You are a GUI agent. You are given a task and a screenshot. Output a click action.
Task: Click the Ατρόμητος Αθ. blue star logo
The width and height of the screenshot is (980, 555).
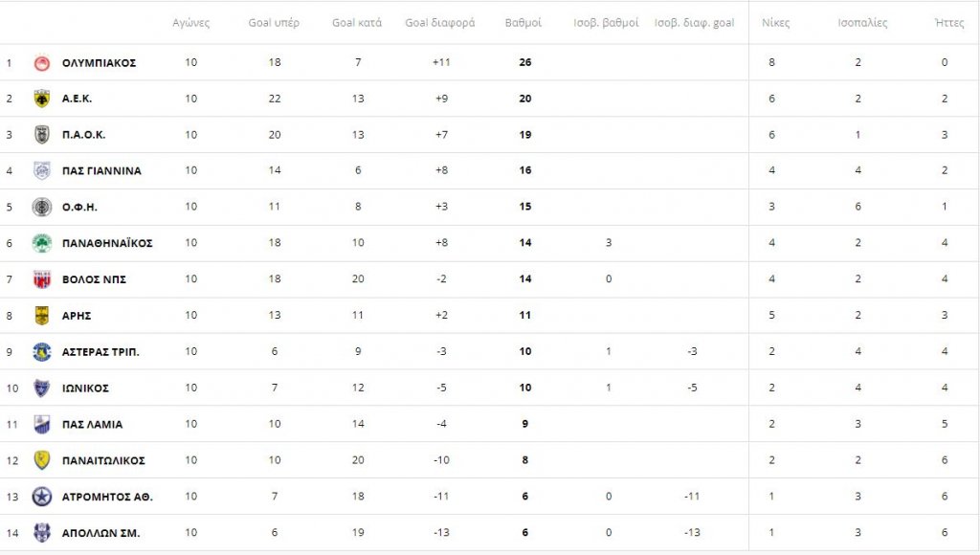42,497
